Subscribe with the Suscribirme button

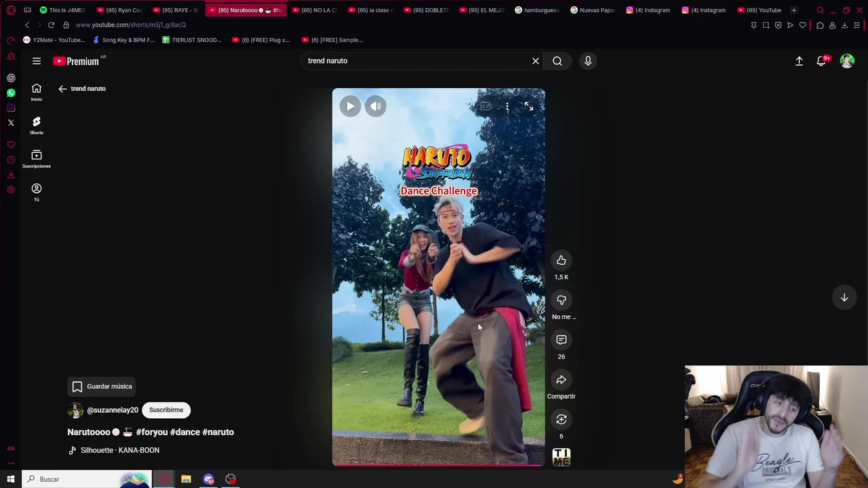[x=166, y=410]
